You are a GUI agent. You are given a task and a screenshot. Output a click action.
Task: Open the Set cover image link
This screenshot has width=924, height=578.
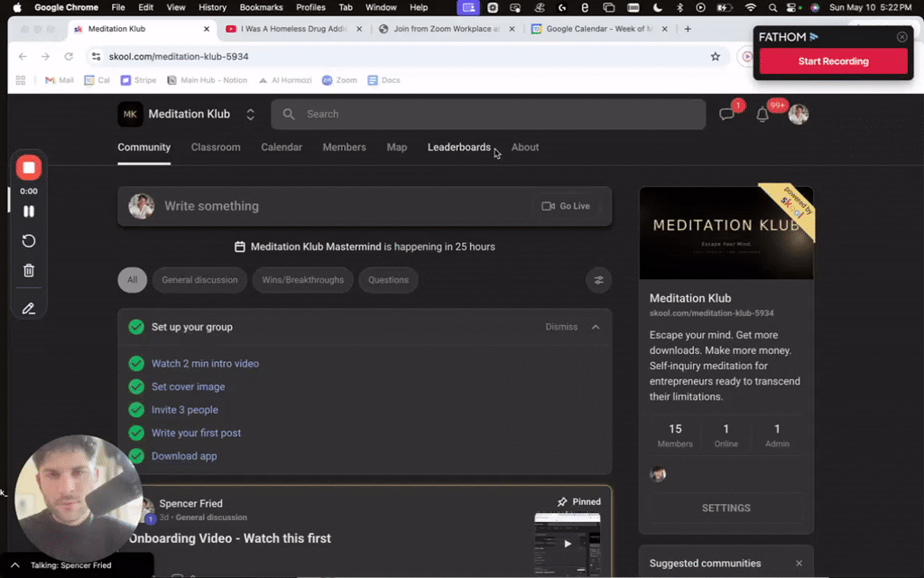pyautogui.click(x=188, y=387)
